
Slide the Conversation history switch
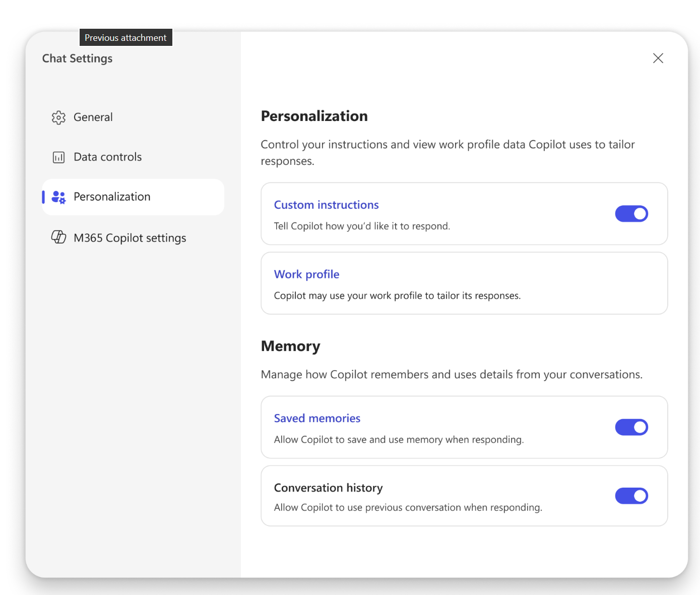(631, 496)
